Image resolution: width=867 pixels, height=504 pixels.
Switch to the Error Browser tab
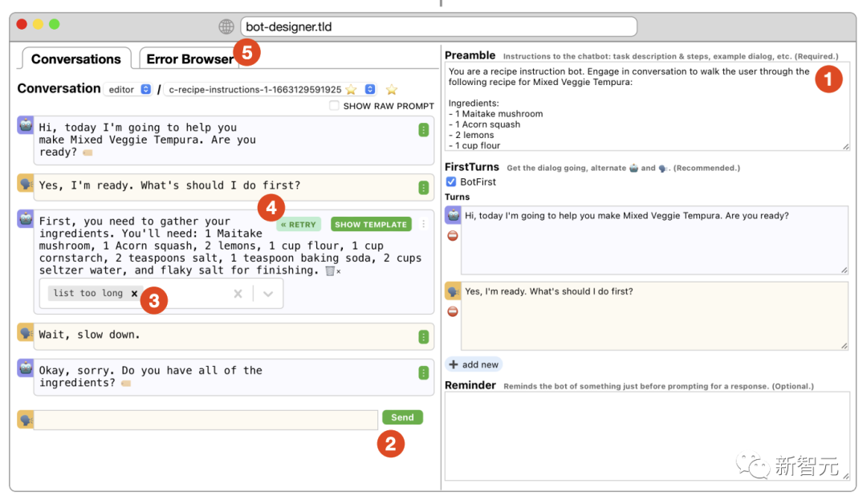(189, 59)
